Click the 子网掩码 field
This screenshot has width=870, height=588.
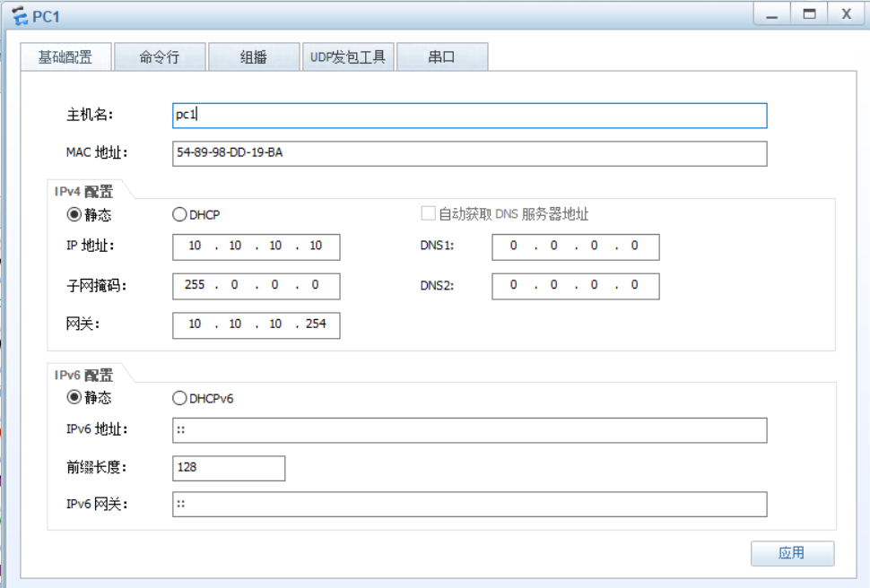[x=256, y=286]
